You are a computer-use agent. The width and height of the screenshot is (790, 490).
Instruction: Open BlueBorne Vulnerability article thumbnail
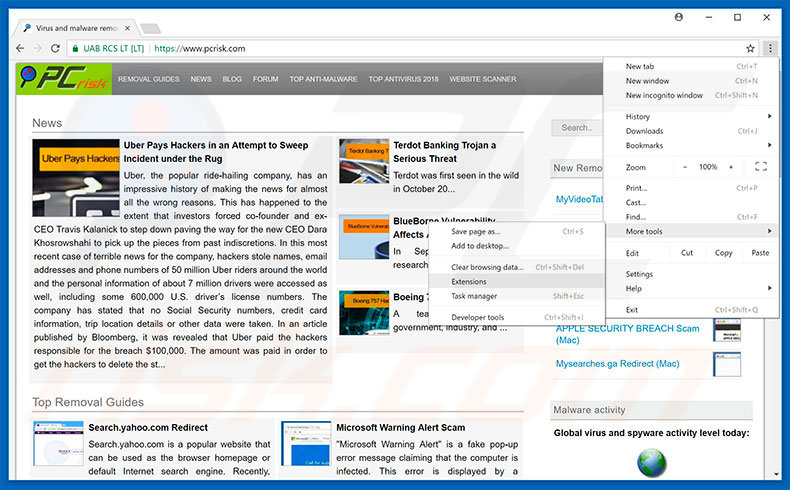[364, 237]
